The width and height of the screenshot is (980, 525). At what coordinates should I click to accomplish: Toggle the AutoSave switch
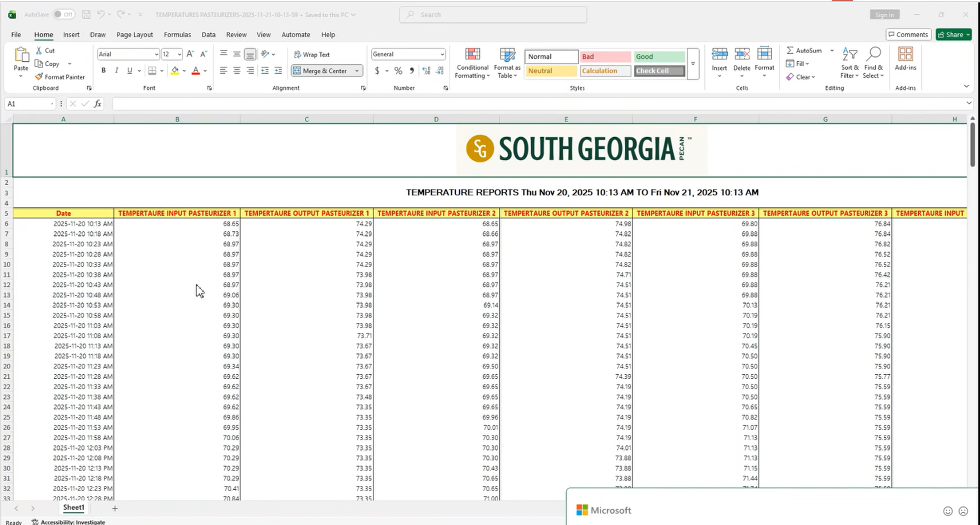pos(64,15)
